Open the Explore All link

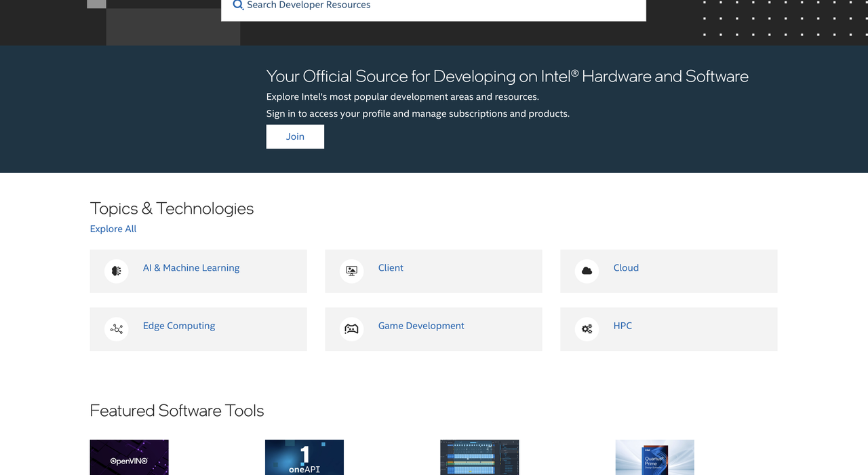point(113,229)
